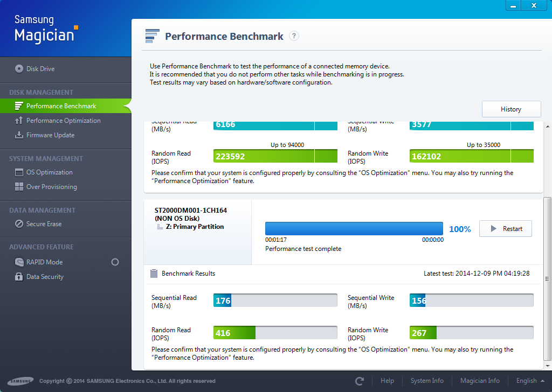552x392 pixels.
Task: Open the English language dropdown
Action: pyautogui.click(x=530, y=381)
